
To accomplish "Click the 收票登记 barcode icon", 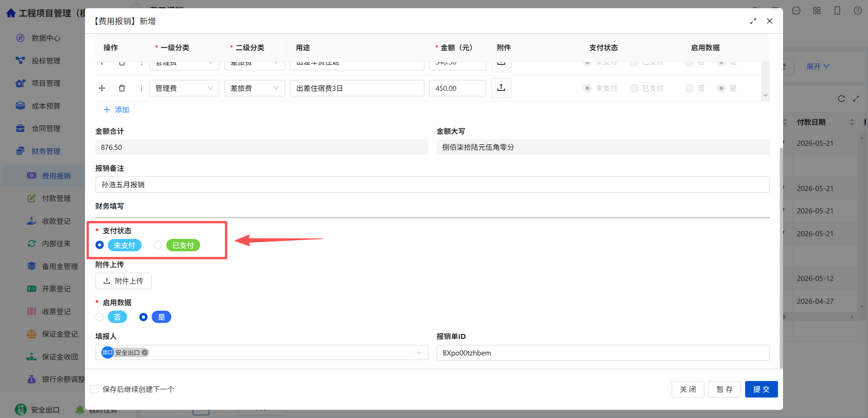I will [x=32, y=311].
